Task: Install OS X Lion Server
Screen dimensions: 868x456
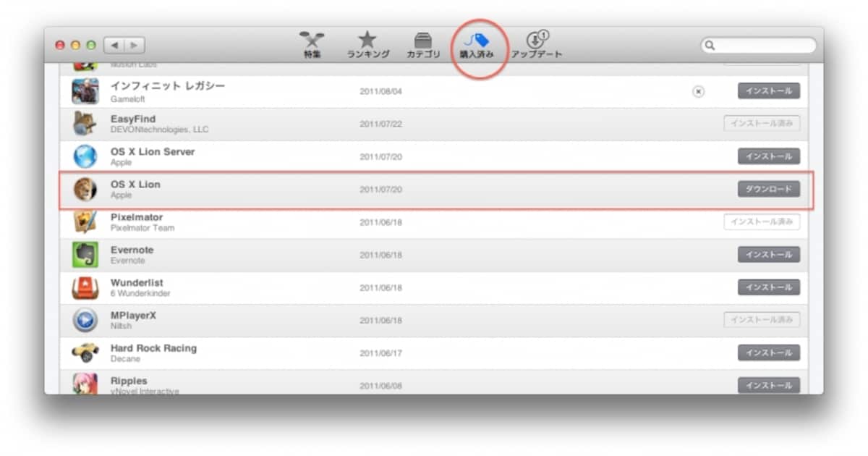Action: click(769, 156)
